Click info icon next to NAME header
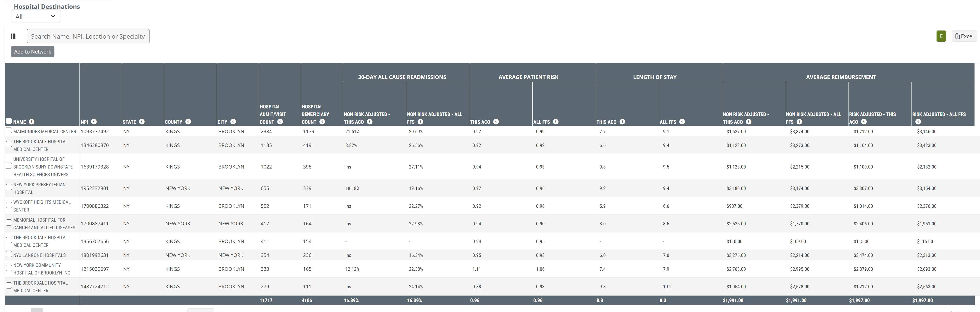 32,122
